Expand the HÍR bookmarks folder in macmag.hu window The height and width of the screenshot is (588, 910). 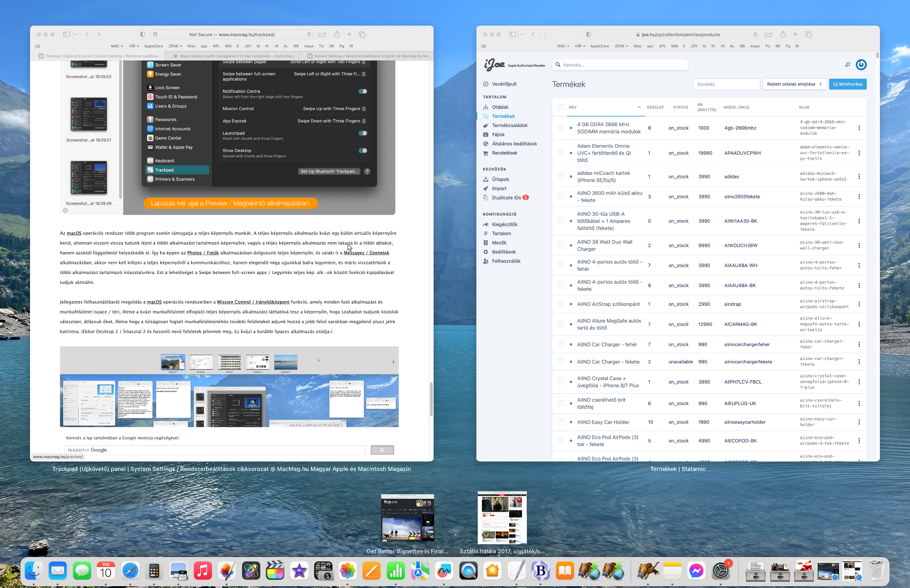point(134,46)
